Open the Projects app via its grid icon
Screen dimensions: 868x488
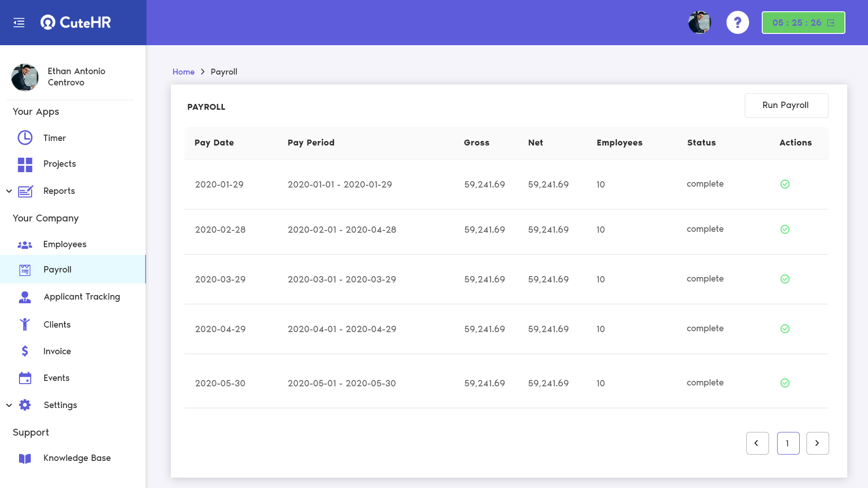point(25,164)
